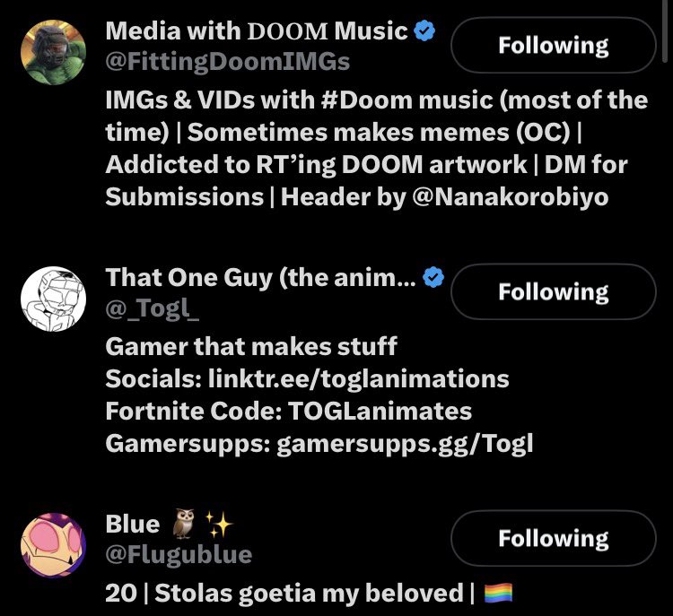
Task: Click the owl emoji in Blue's name
Action: coord(184,524)
